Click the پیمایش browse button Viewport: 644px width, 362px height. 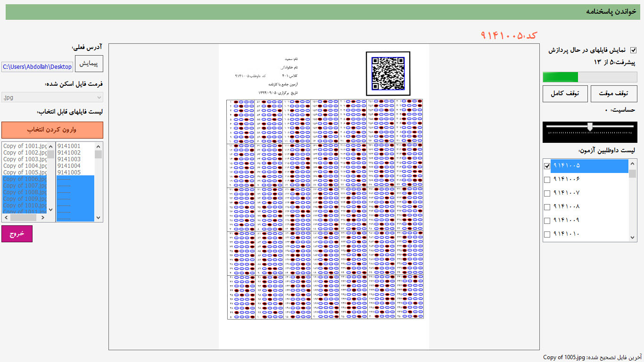[x=89, y=64]
